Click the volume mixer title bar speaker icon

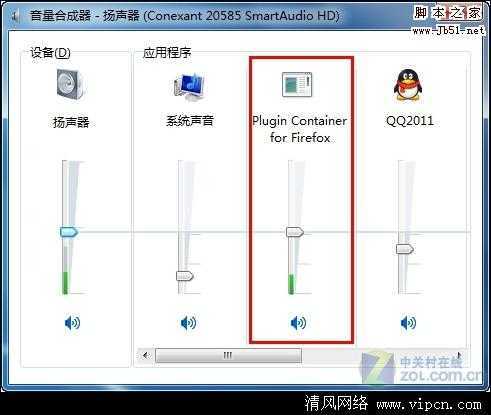click(x=14, y=16)
